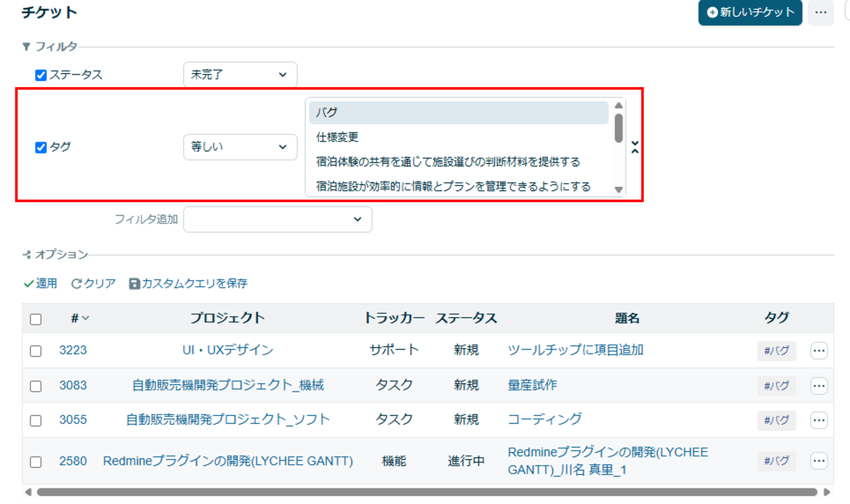The height and width of the screenshot is (504, 850).
Task: Click 適用 to apply filters
Action: 40,283
